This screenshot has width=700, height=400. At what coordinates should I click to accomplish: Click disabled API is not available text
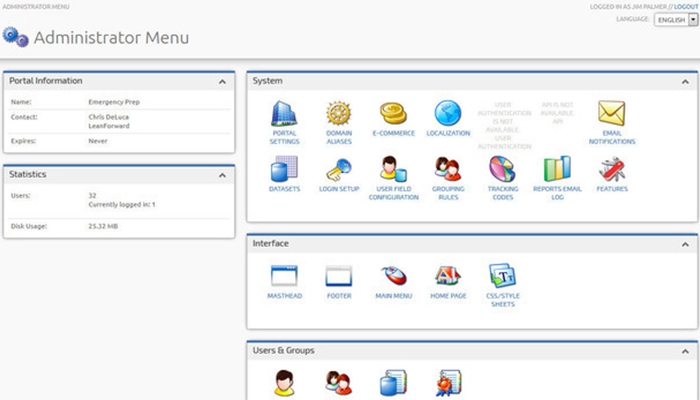click(557, 113)
